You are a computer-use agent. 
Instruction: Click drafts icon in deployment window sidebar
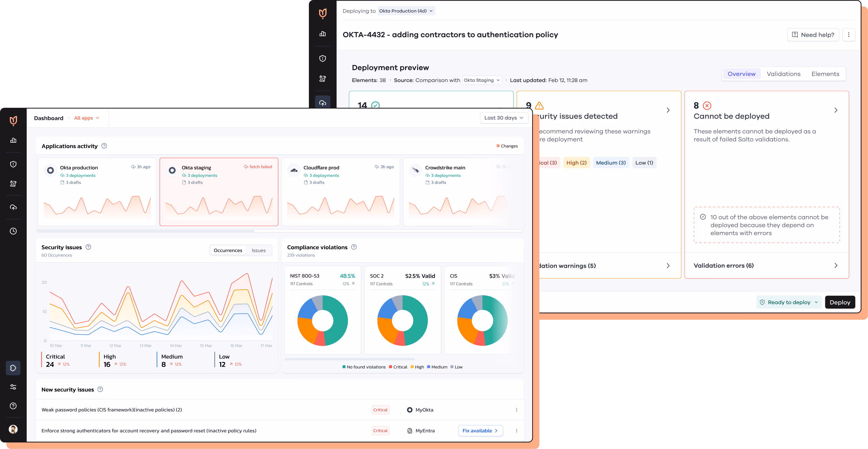click(x=322, y=79)
